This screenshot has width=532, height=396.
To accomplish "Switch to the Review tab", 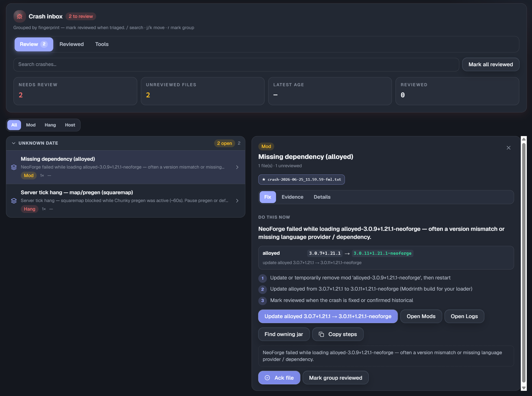I will (x=34, y=44).
